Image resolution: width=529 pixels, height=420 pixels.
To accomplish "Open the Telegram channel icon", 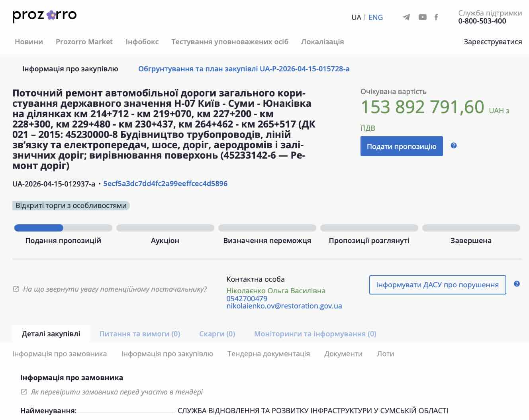I will coord(406,17).
